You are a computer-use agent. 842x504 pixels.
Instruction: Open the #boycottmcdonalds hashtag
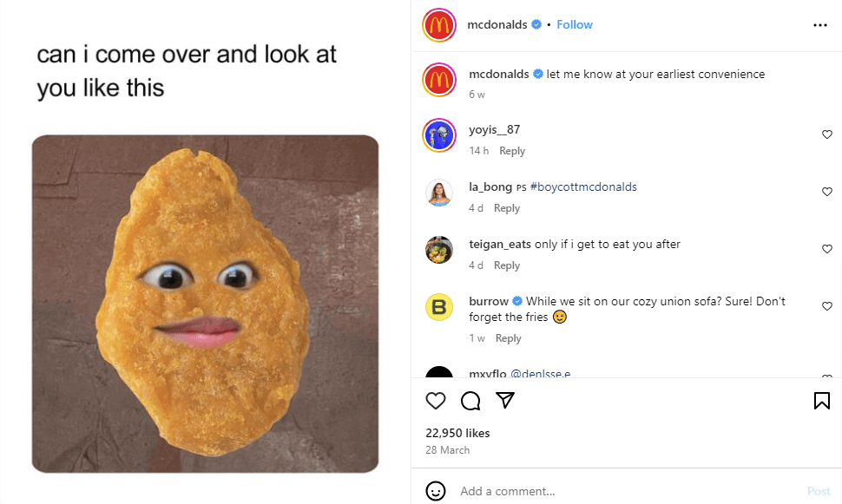pyautogui.click(x=583, y=187)
